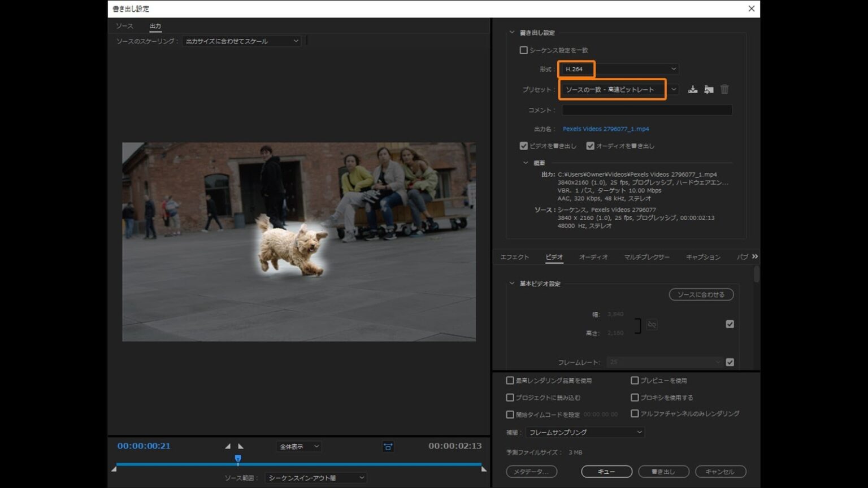
Task: Uncheck the ビデオを書き出し checkbox
Action: (x=524, y=146)
